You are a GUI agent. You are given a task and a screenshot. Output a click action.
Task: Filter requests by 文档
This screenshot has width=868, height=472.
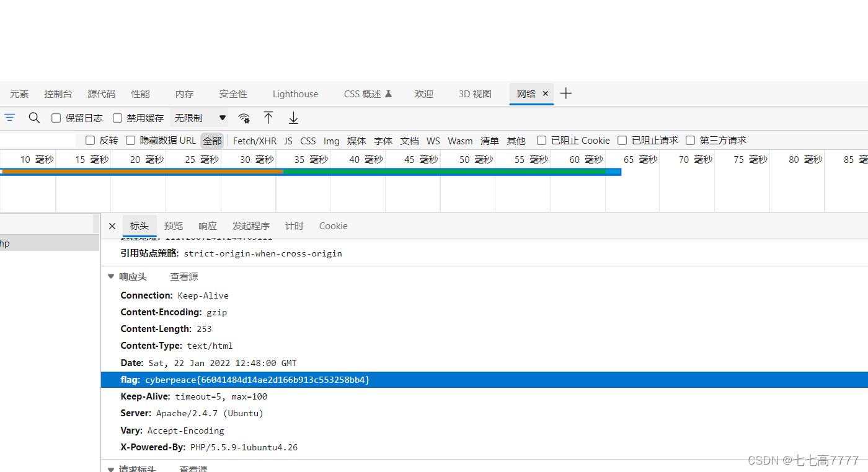(x=410, y=141)
